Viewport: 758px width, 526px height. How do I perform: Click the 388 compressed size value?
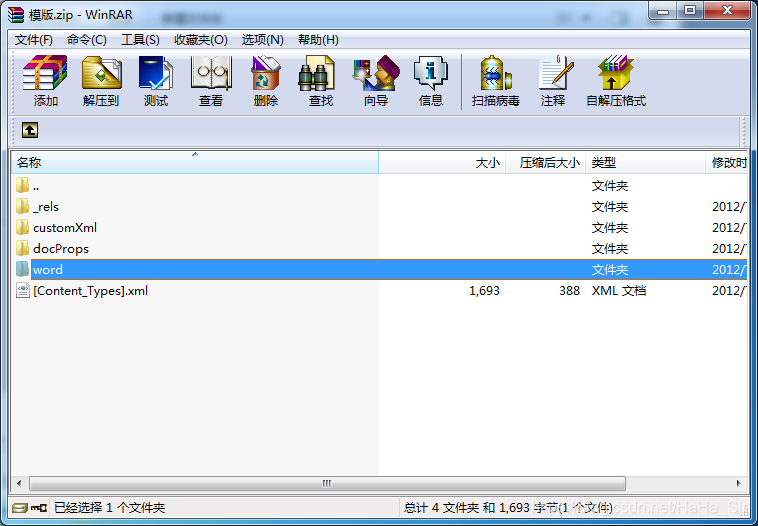pyautogui.click(x=569, y=291)
